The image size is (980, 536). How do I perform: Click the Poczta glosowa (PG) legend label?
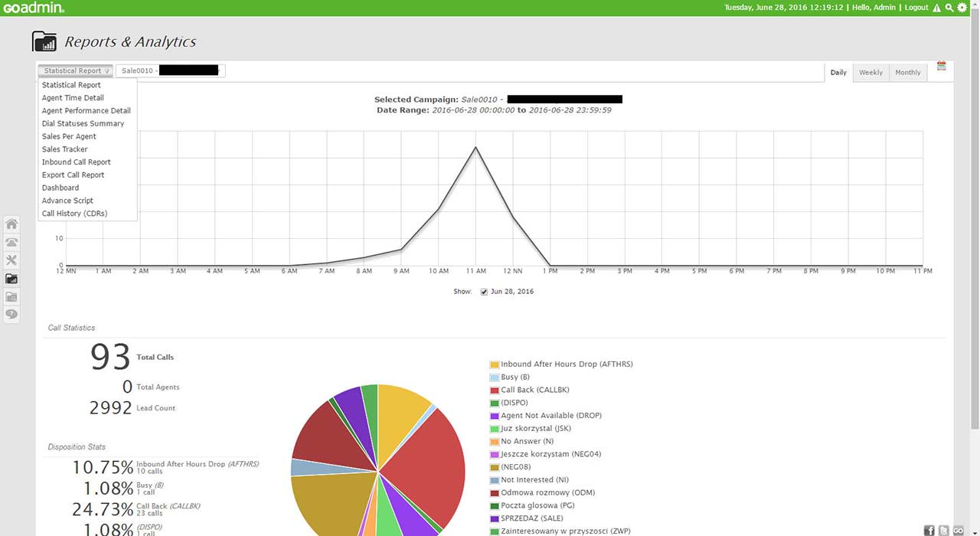click(x=537, y=505)
